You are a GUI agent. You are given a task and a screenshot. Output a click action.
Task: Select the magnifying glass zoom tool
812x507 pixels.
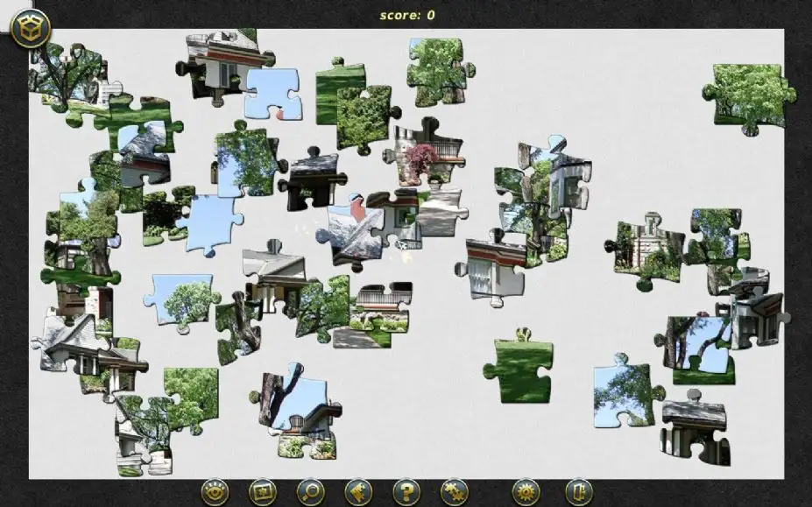[x=311, y=491]
